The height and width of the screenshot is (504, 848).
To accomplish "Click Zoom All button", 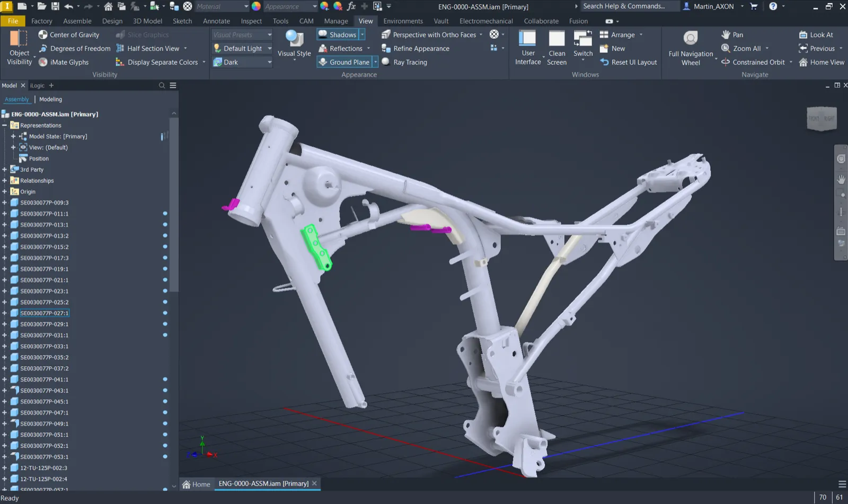I will click(741, 48).
